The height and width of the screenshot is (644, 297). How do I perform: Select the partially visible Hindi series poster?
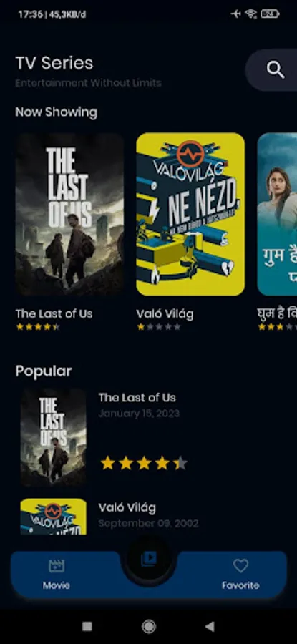277,214
